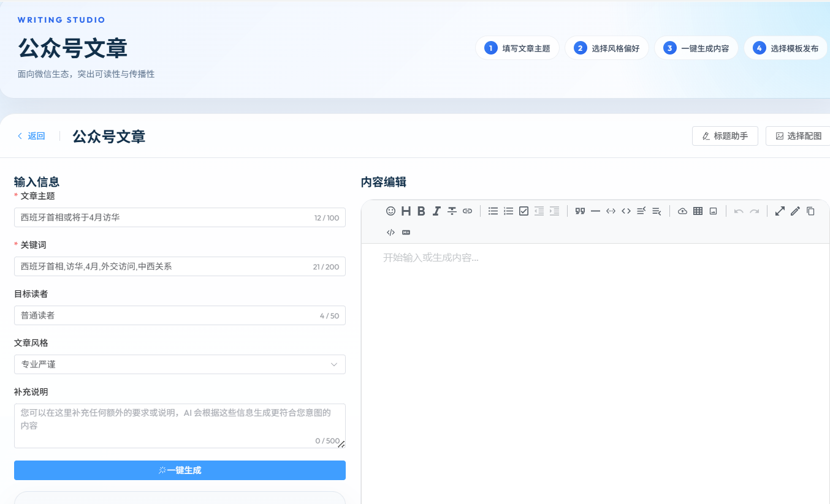The height and width of the screenshot is (504, 830).
Task: Insert a hyperlink using the link icon
Action: tap(467, 211)
